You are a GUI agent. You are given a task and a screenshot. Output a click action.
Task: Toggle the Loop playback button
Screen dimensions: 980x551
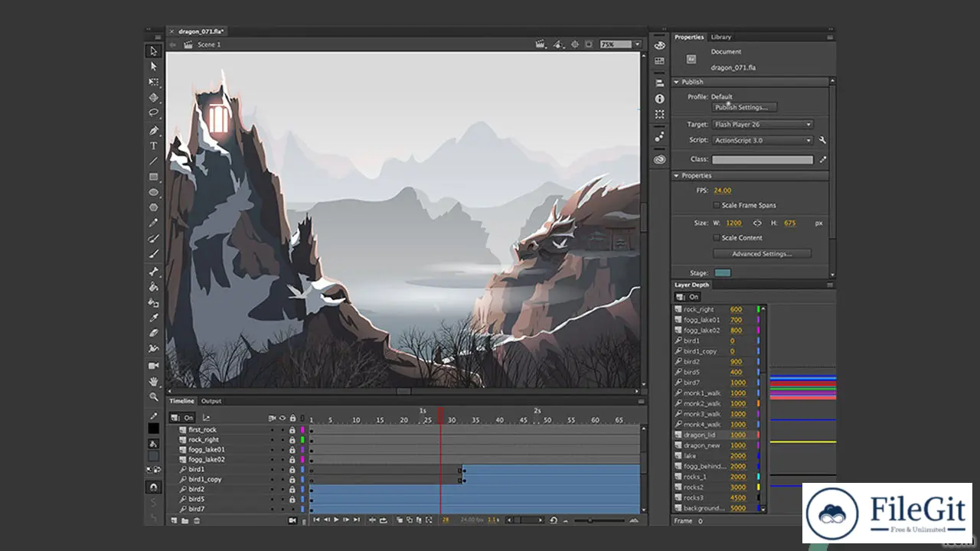pos(383,520)
